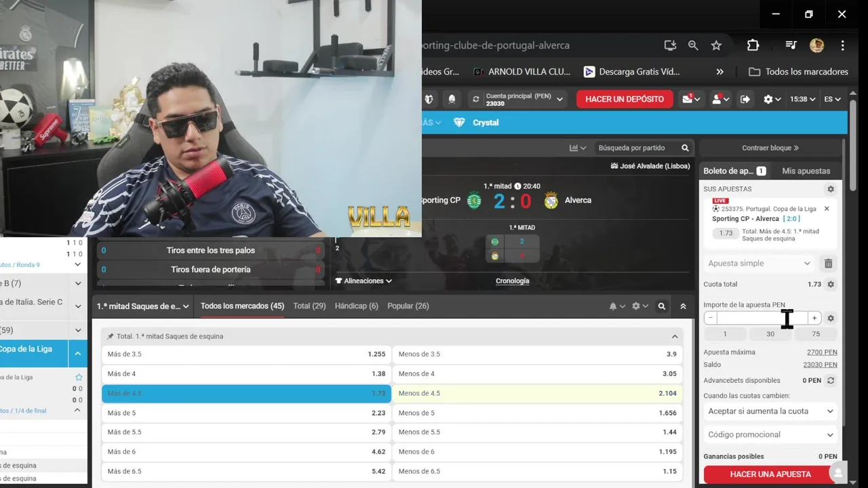Select the Total (29) tab

309,306
